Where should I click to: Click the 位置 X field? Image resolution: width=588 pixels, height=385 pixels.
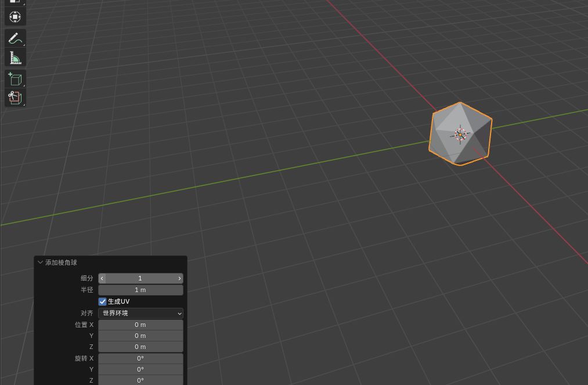140,325
